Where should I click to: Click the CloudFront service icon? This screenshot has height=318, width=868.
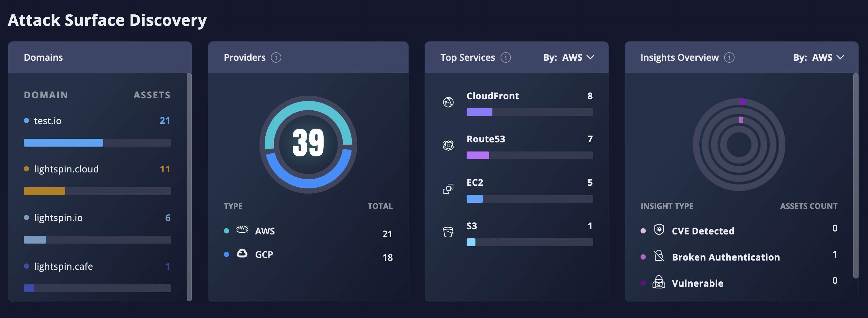(x=448, y=102)
